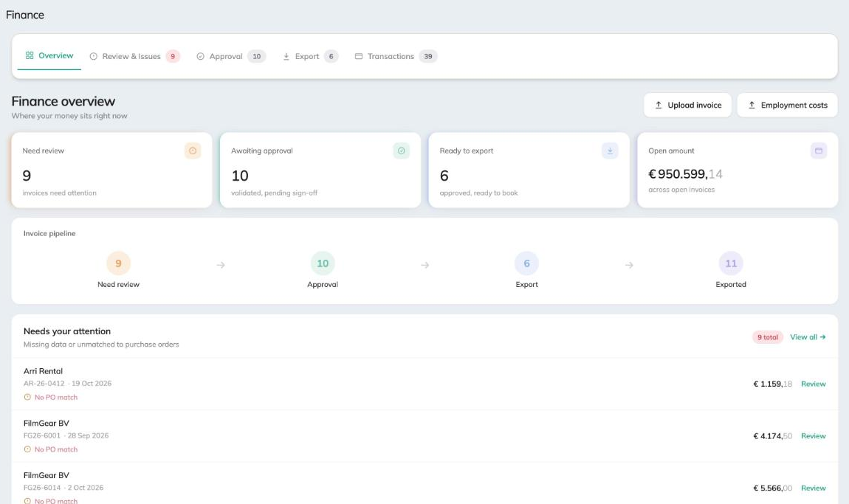The height and width of the screenshot is (504, 849).
Task: Click the 6 badge on Export tab
Action: [x=331, y=56]
